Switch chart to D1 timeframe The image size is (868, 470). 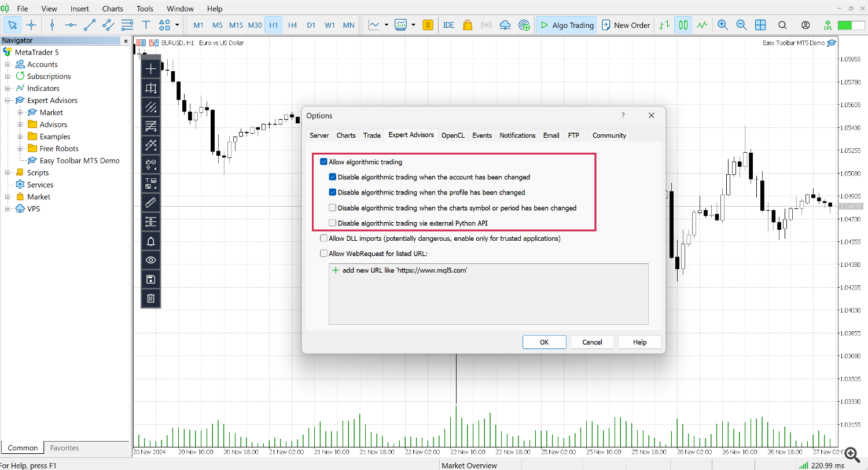311,25
